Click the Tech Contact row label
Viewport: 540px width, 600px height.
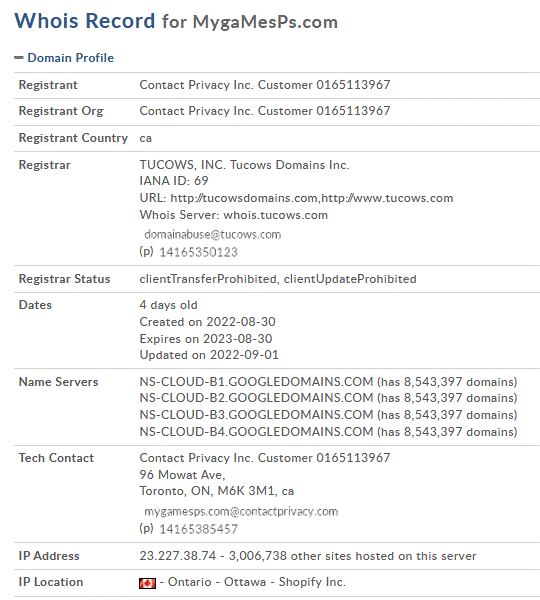(56, 458)
